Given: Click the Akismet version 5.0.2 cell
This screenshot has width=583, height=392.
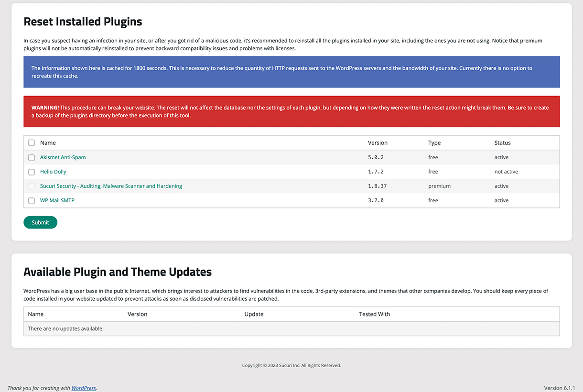Looking at the screenshot, I should point(376,157).
